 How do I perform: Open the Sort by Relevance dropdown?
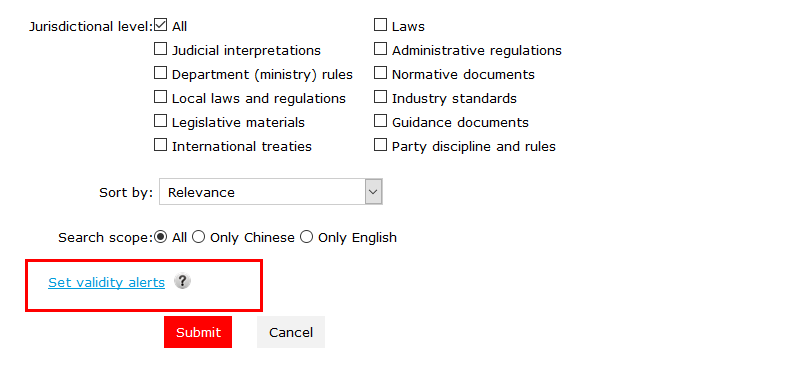[271, 192]
